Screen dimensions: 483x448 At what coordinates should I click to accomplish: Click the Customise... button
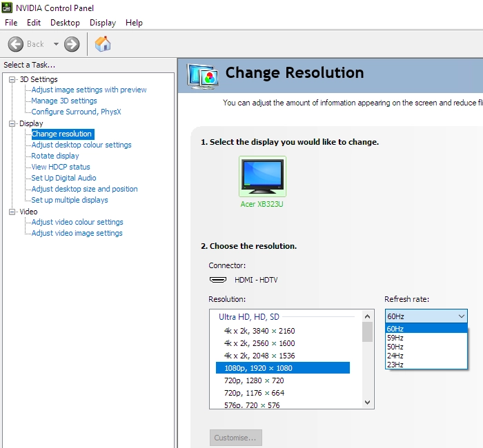tap(236, 438)
